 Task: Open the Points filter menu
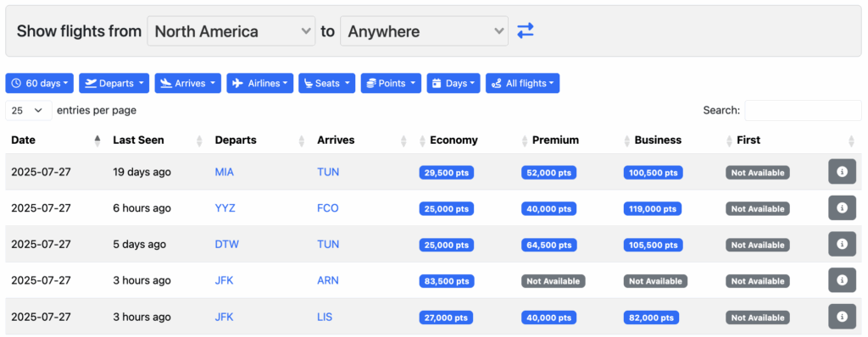(391, 84)
